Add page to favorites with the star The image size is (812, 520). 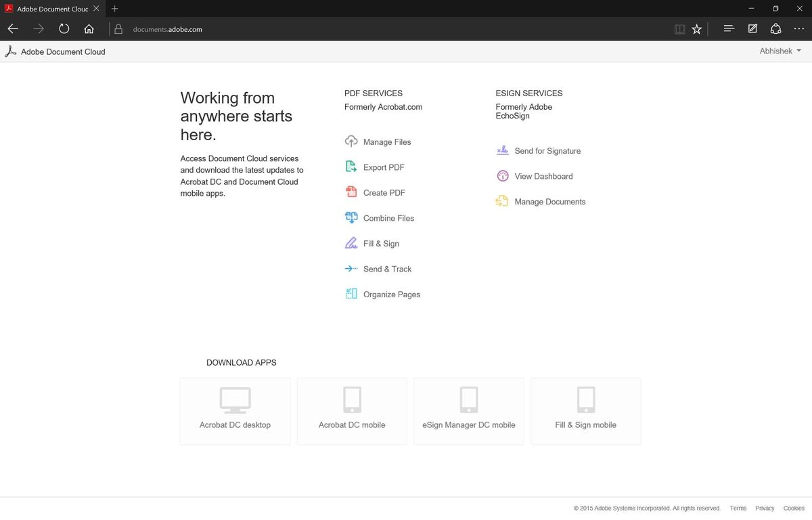pyautogui.click(x=696, y=28)
